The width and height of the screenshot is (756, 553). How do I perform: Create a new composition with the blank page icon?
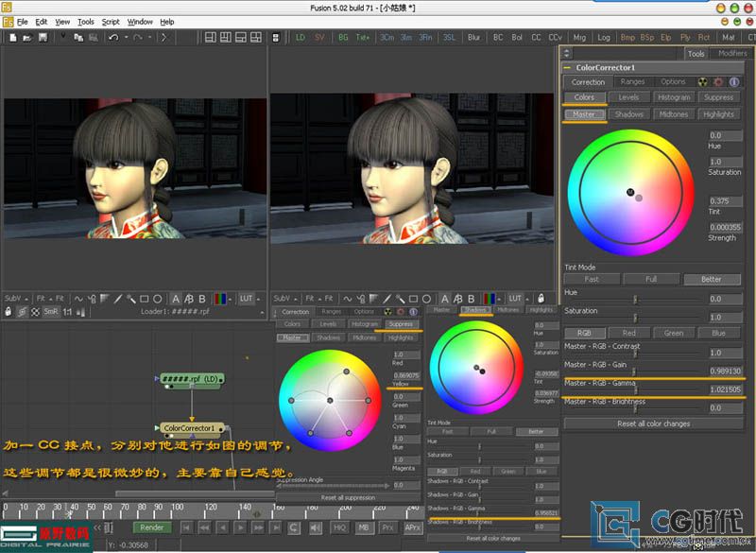coord(13,38)
